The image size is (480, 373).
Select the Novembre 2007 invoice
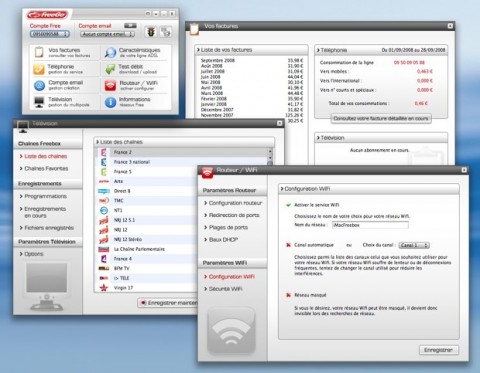(x=252, y=115)
